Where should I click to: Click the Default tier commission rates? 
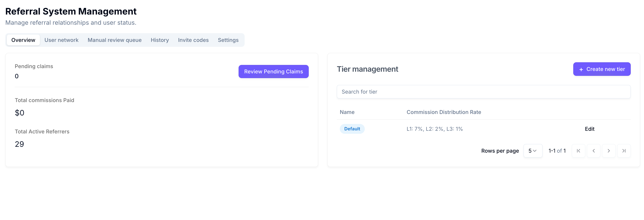click(434, 129)
